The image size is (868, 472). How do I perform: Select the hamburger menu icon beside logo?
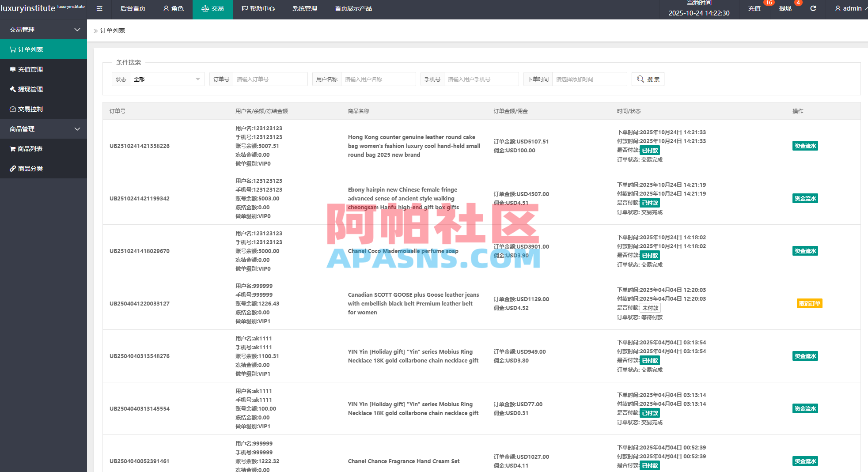(99, 8)
